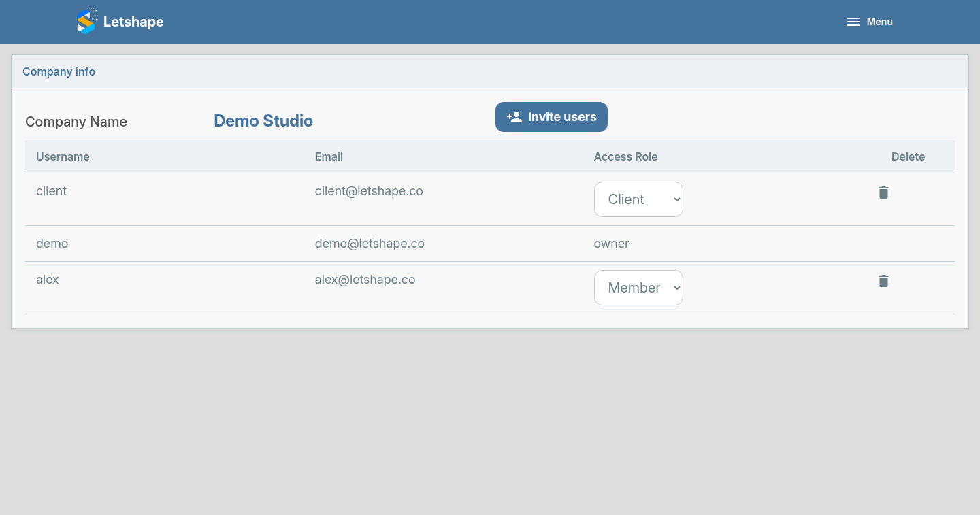
Task: Click email client@letshape.co
Action: (x=369, y=191)
